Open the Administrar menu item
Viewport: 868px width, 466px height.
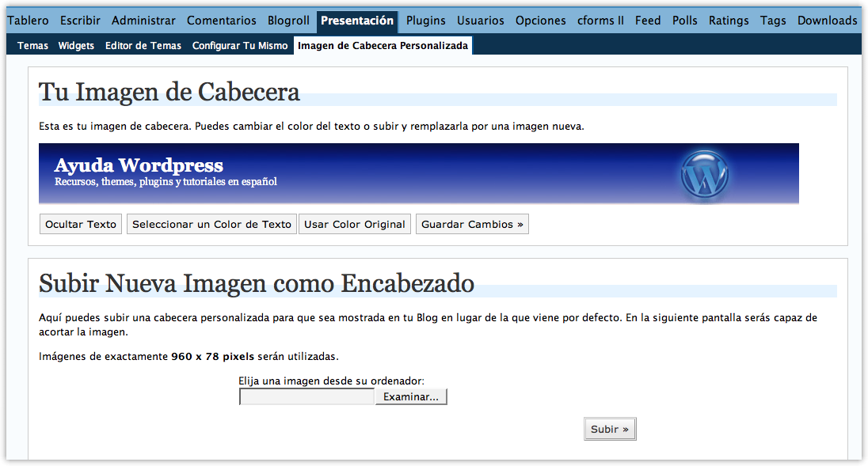(x=143, y=21)
